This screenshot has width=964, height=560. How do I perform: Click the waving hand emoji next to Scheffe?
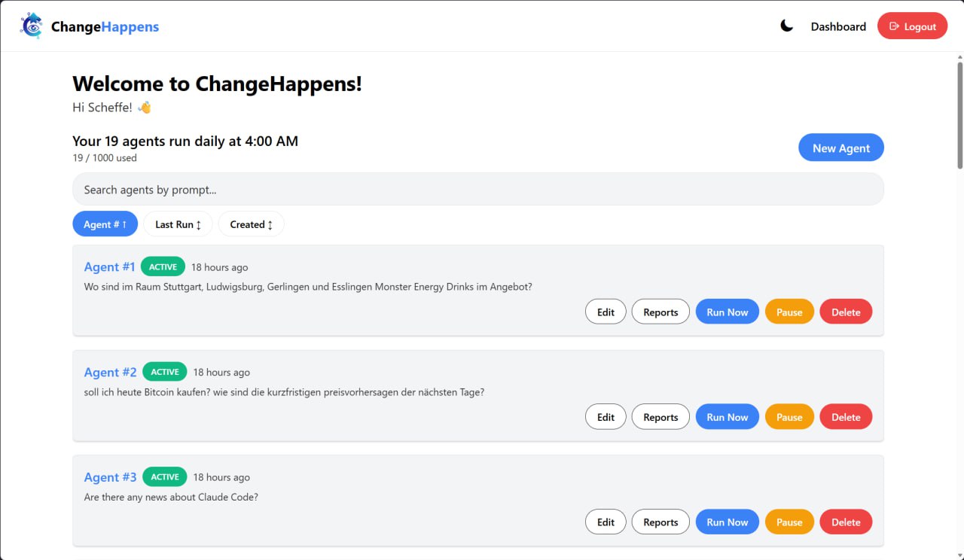143,107
